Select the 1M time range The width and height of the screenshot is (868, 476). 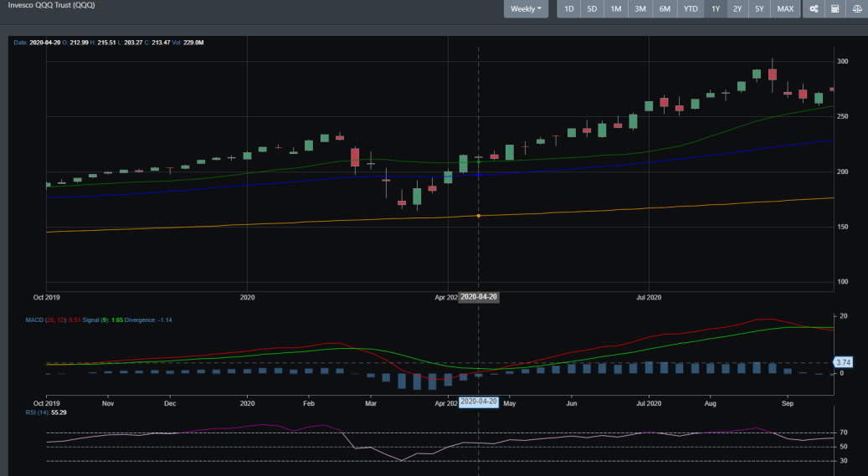pos(615,9)
